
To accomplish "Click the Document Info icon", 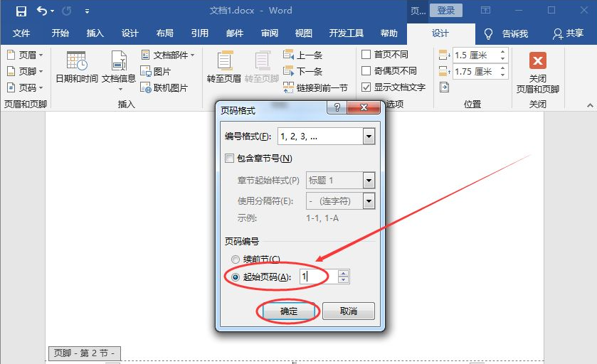I will coord(118,63).
